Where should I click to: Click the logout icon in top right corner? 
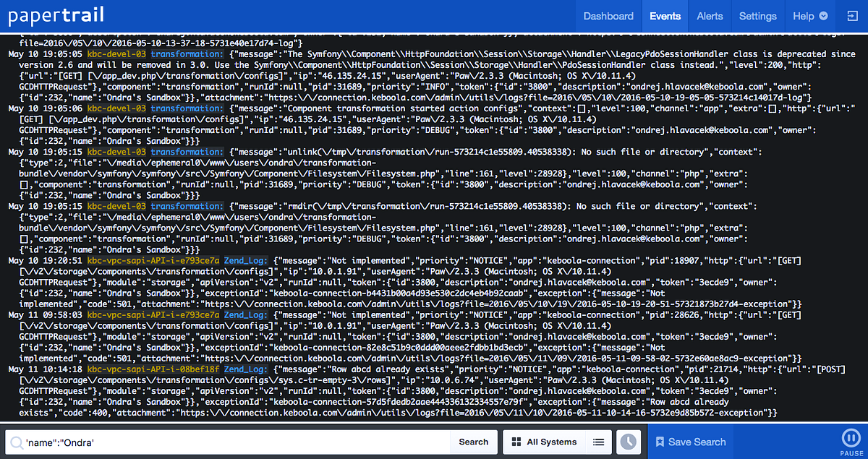coord(851,15)
